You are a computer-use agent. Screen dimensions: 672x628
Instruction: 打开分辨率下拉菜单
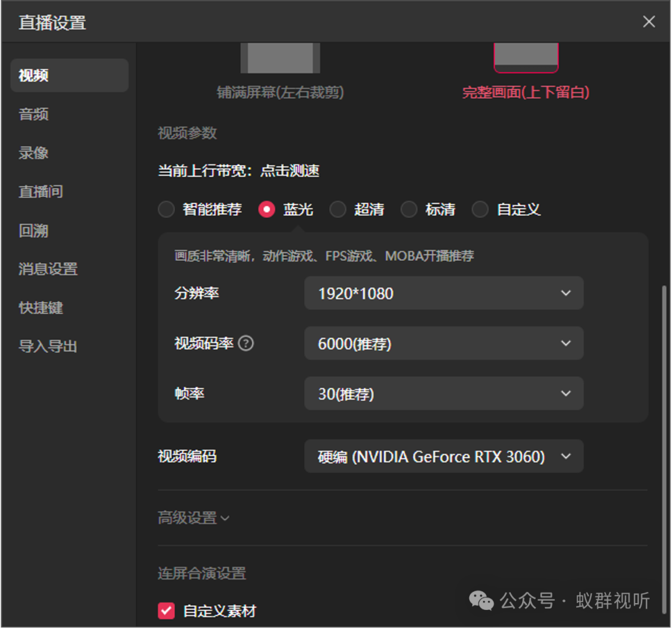(x=443, y=293)
